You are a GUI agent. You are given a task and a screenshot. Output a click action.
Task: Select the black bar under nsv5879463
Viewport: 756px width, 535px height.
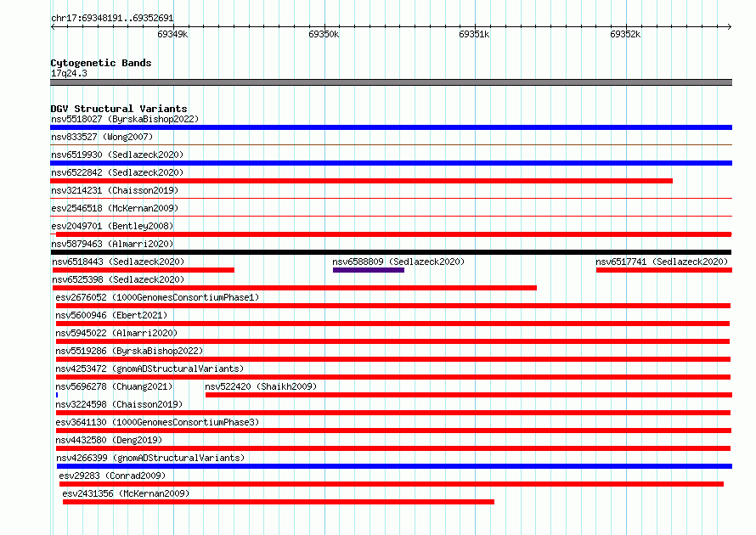[391, 252]
